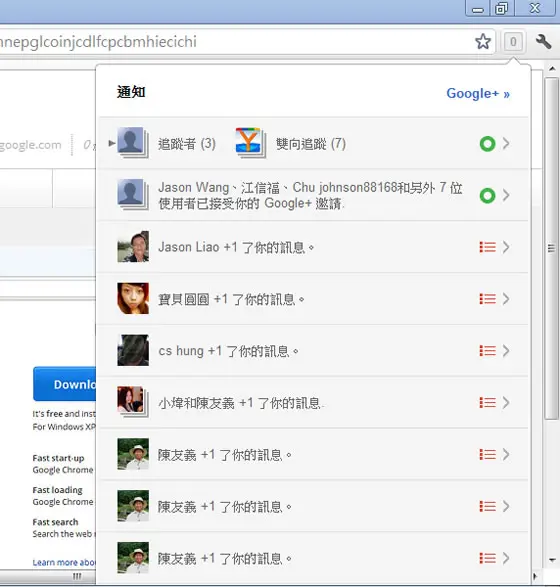The width and height of the screenshot is (560, 587).
Task: Select Jason Liao +1 notification text
Action: point(236,247)
